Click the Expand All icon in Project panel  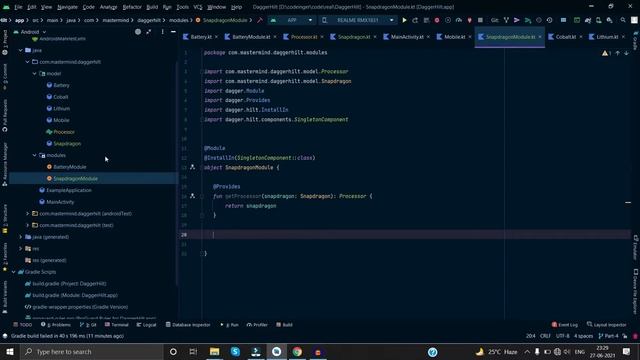coord(149,31)
